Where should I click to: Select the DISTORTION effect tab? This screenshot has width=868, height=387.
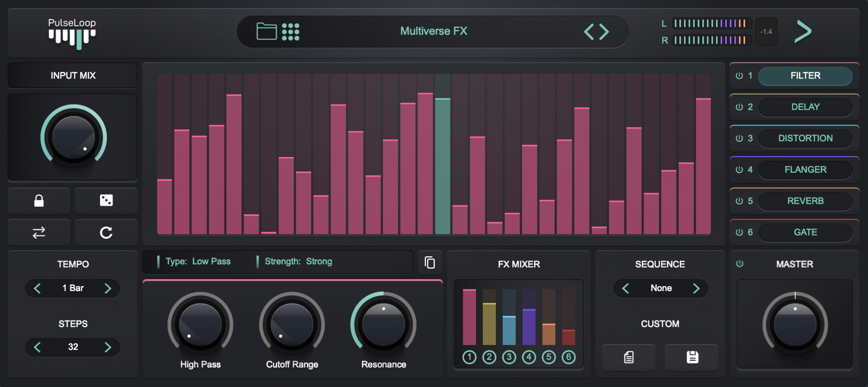(805, 138)
